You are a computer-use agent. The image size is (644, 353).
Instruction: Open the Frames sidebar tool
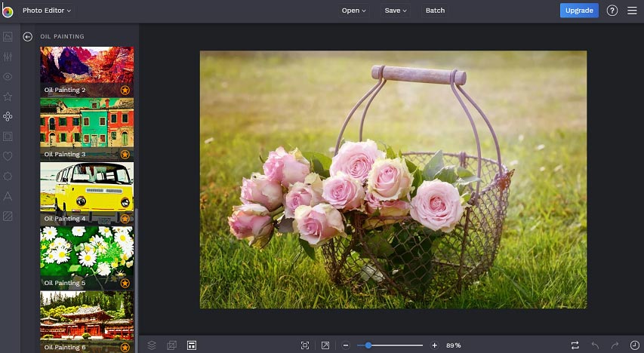coord(8,137)
